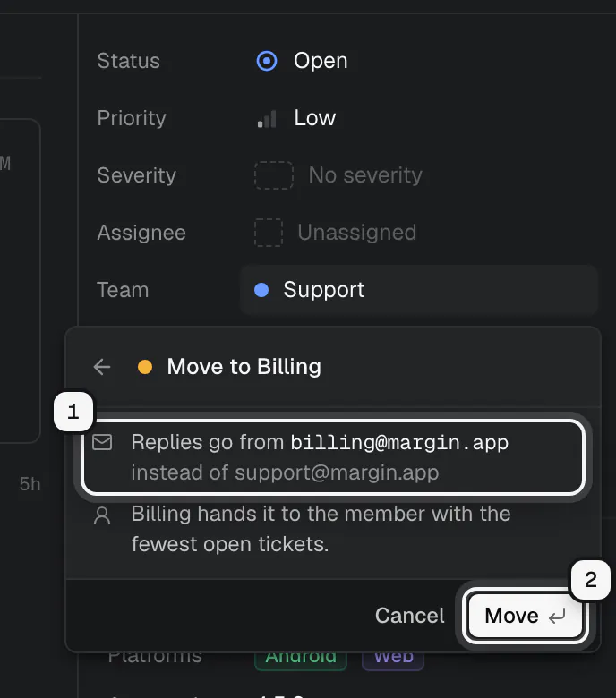The image size is (616, 698).
Task: Click the 5h timestamp text
Action: point(30,484)
